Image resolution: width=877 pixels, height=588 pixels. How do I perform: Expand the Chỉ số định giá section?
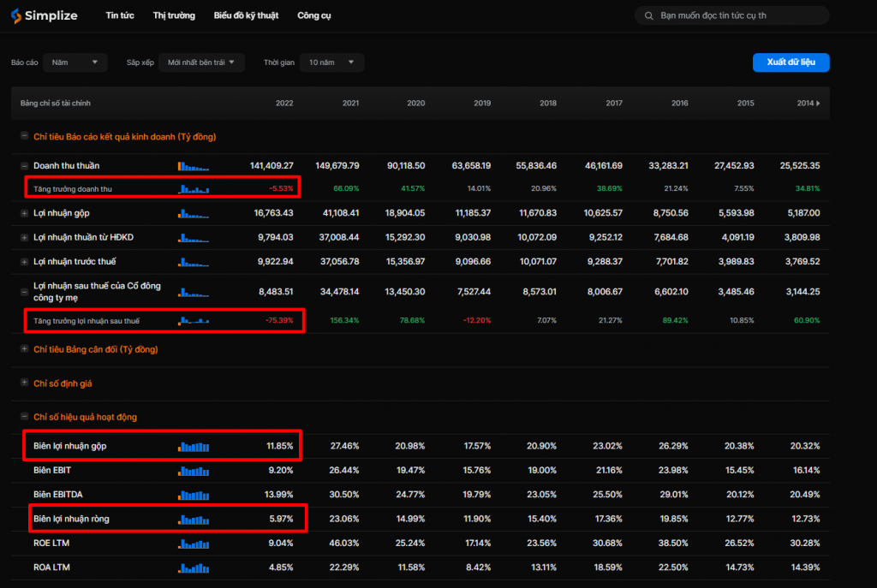23,384
